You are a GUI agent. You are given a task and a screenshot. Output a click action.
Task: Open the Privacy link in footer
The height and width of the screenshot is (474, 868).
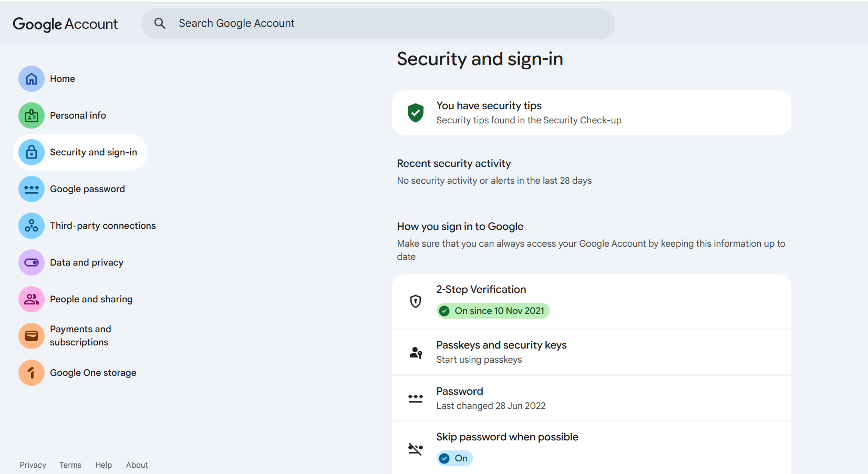(x=33, y=465)
